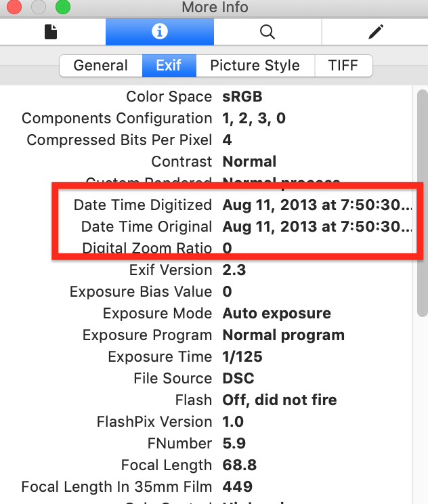The width and height of the screenshot is (428, 504).
Task: Open the TIFF tab
Action: [x=343, y=66]
